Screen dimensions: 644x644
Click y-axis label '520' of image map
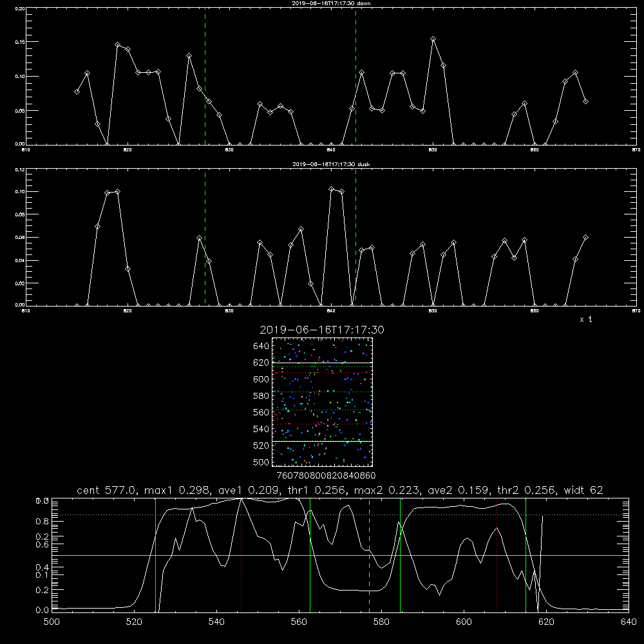(261, 446)
